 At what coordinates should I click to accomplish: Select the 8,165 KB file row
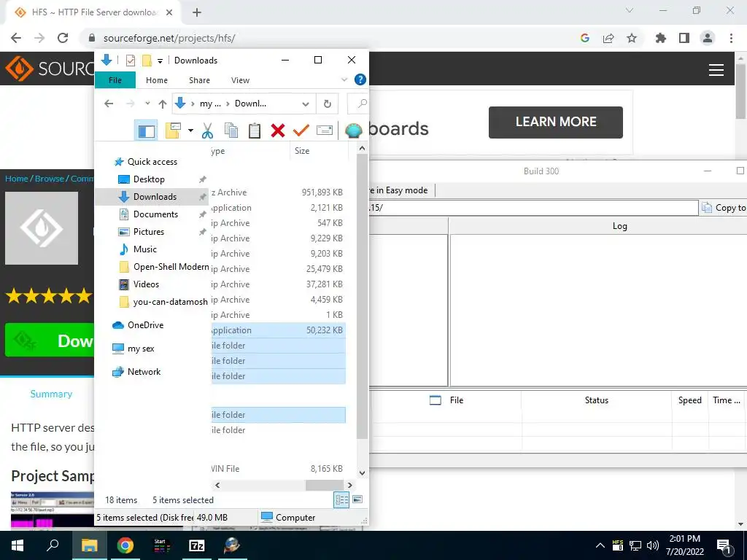[x=278, y=469]
